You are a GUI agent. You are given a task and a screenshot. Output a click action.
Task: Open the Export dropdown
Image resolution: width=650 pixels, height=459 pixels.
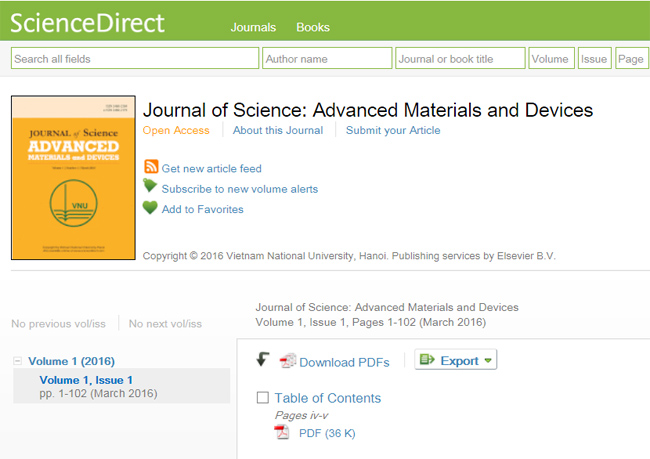point(456,360)
